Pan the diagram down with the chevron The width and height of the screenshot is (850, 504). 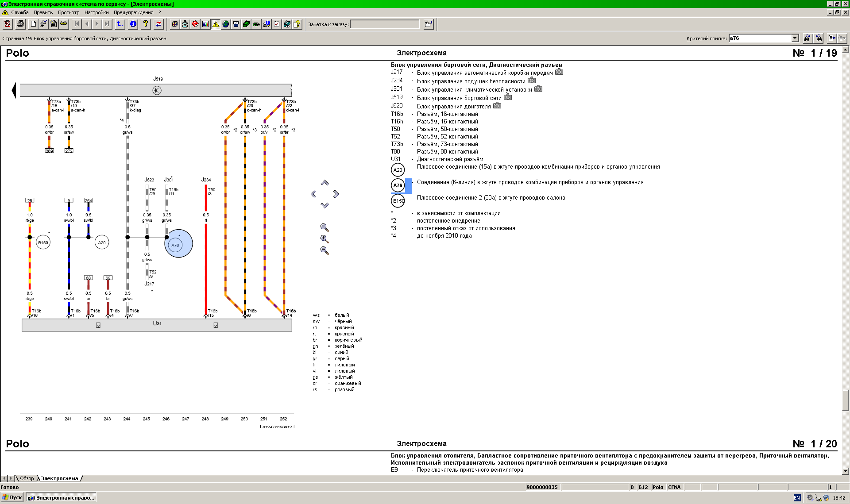pyautogui.click(x=325, y=205)
